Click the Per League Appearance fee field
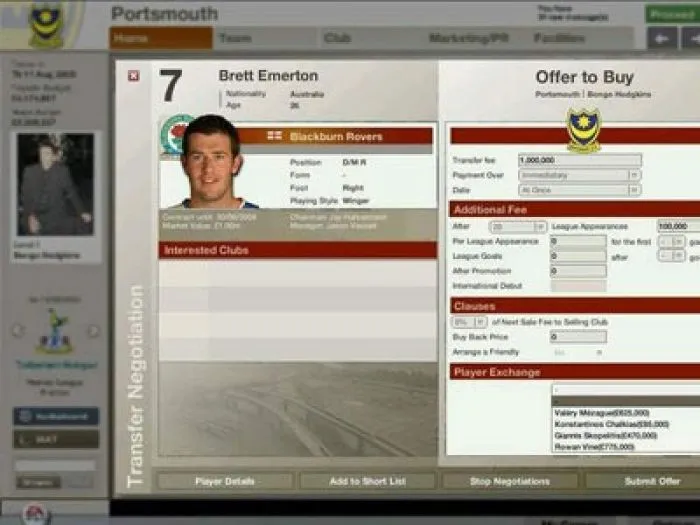 (578, 242)
